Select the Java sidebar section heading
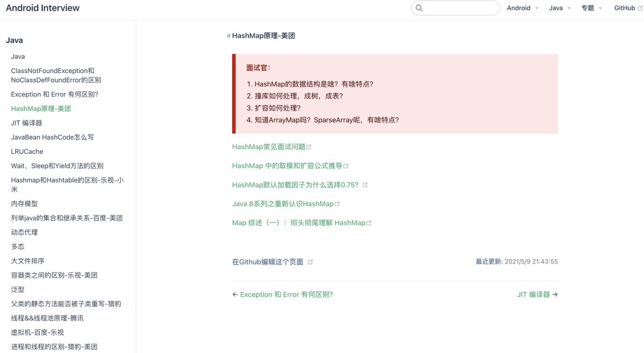644x353 pixels. [x=14, y=40]
